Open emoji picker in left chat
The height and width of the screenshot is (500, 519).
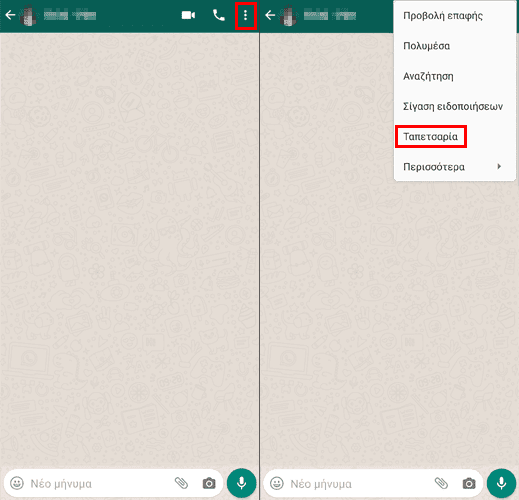17,483
